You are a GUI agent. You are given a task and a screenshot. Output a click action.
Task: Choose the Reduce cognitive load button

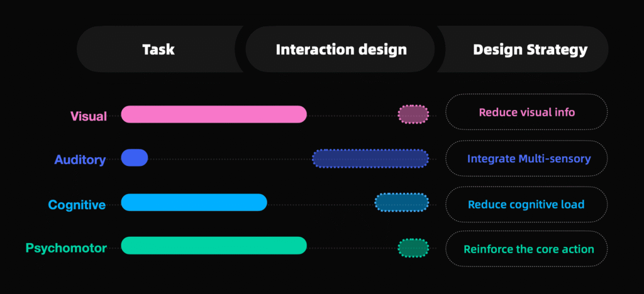[x=526, y=204]
